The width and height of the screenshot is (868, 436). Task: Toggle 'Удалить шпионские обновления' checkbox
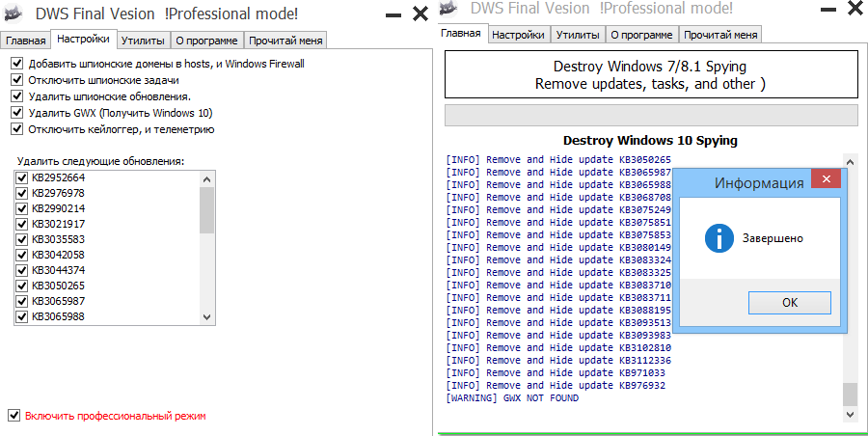(17, 96)
